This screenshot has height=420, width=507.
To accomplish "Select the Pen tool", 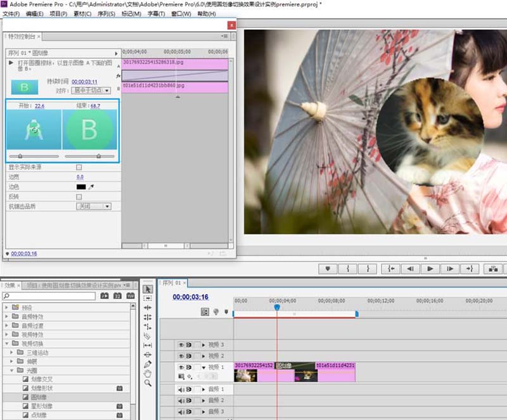I will 148,364.
